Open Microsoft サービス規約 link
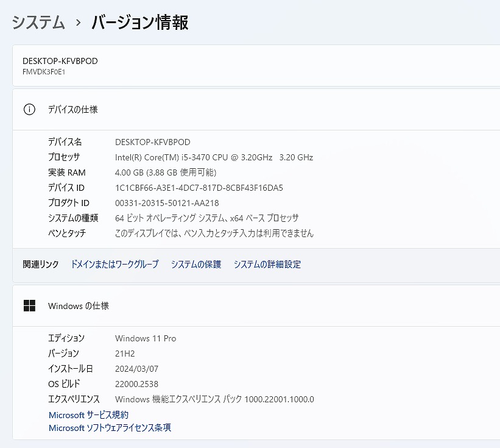Image resolution: width=500 pixels, height=448 pixels. 89,415
